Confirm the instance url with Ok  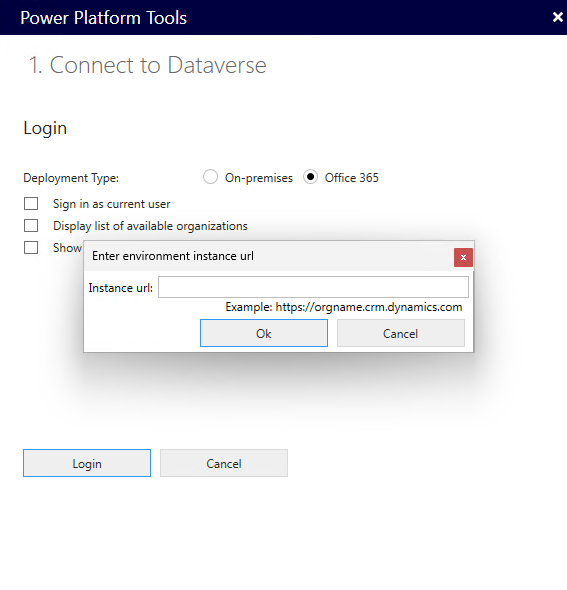[x=264, y=333]
